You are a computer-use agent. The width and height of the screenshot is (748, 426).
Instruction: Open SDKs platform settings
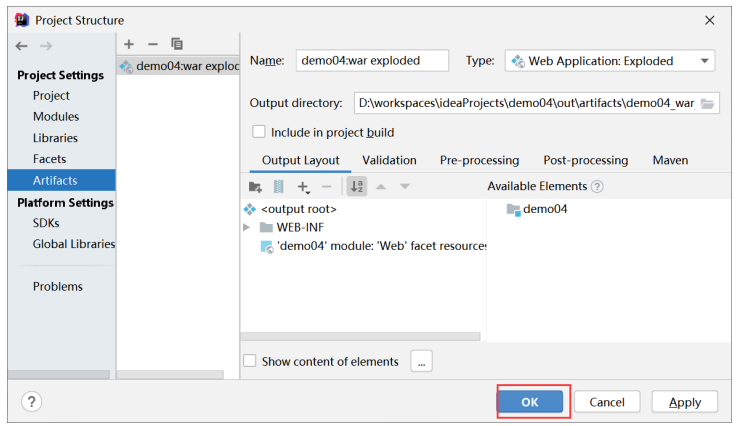coord(46,223)
